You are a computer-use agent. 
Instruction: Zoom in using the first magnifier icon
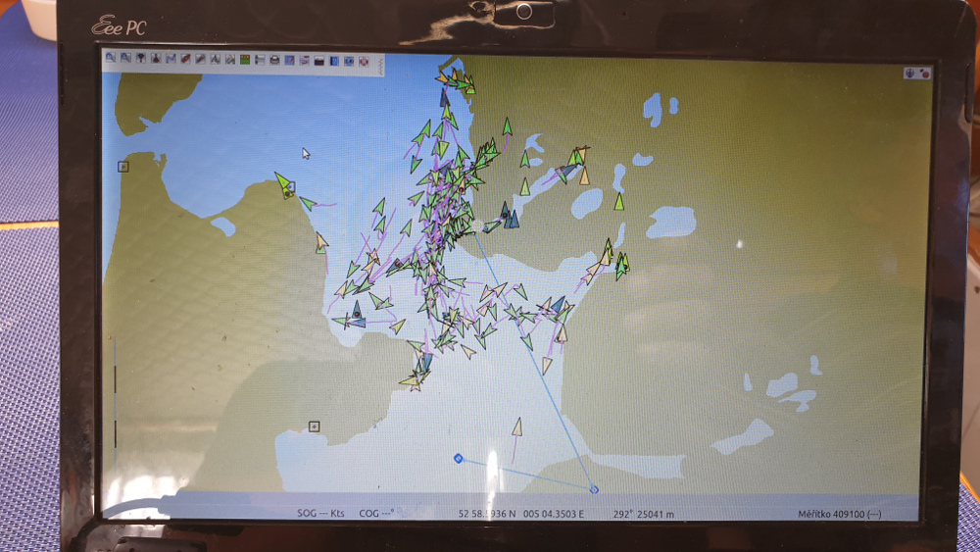(111, 59)
